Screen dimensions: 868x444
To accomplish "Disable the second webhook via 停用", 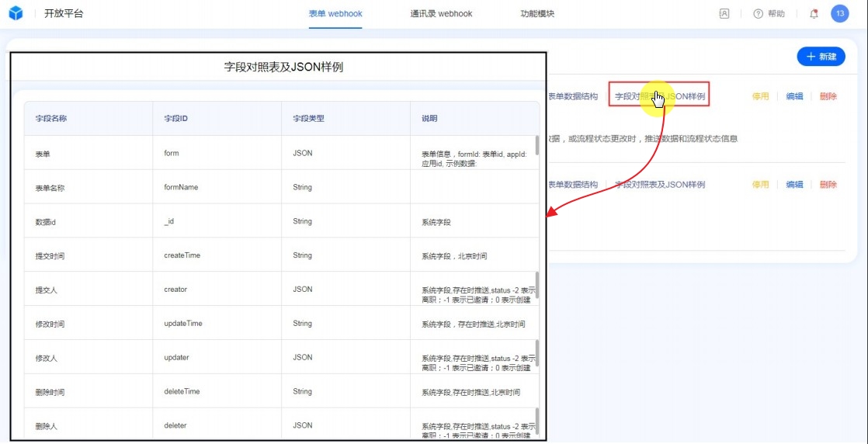I will 760,184.
